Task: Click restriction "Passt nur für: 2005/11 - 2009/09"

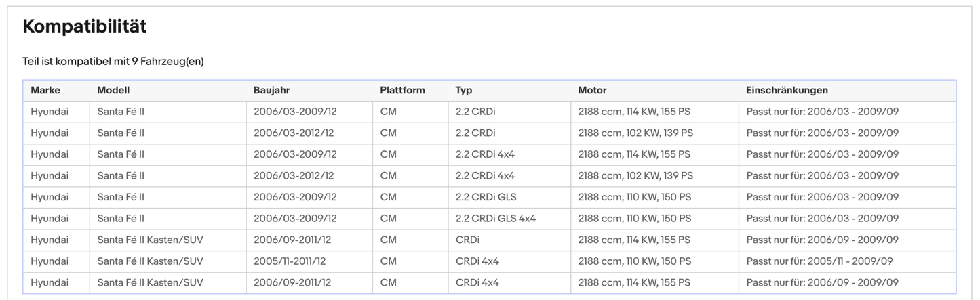Action: [819, 261]
